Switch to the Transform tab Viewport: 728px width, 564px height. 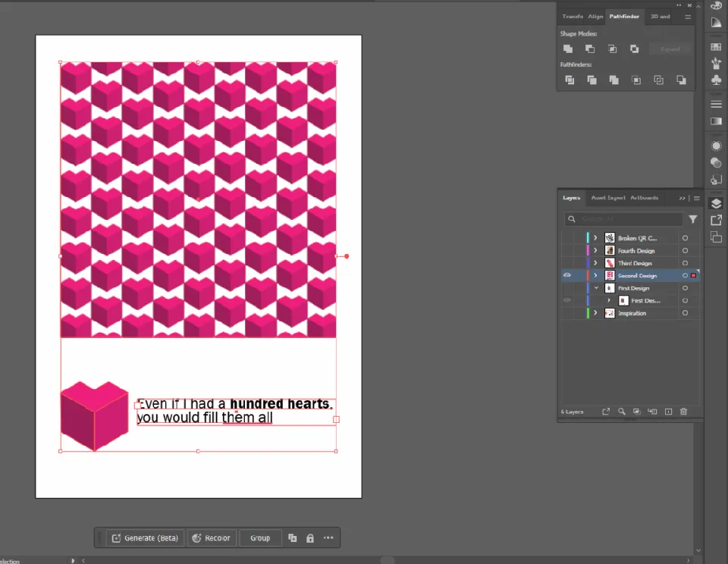[x=573, y=16]
